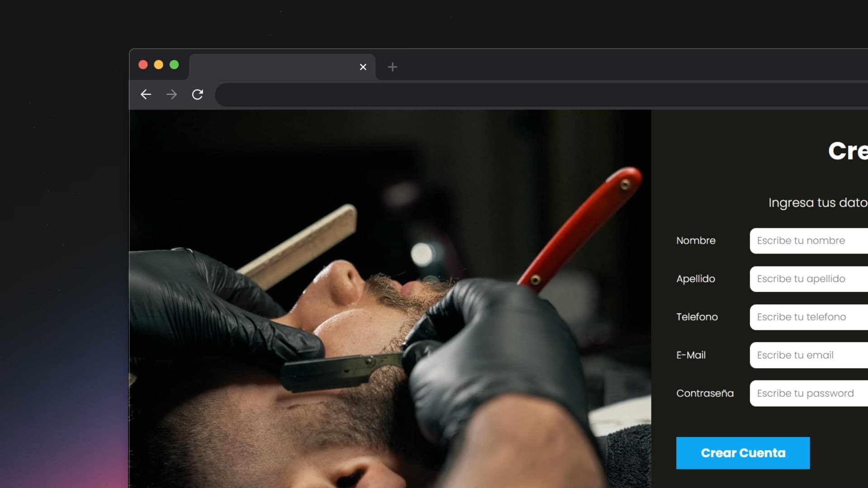Click the Contraseña field label
The image size is (868, 488).
point(705,393)
